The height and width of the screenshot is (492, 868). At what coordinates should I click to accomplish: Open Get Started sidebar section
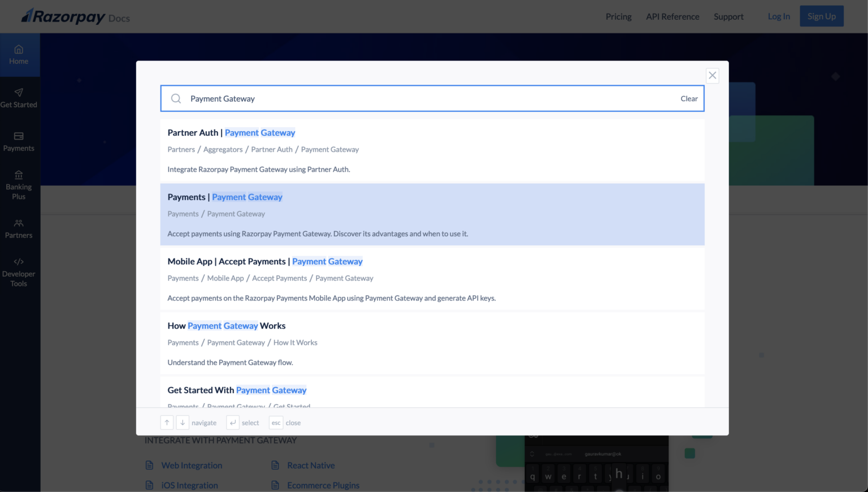tap(19, 98)
